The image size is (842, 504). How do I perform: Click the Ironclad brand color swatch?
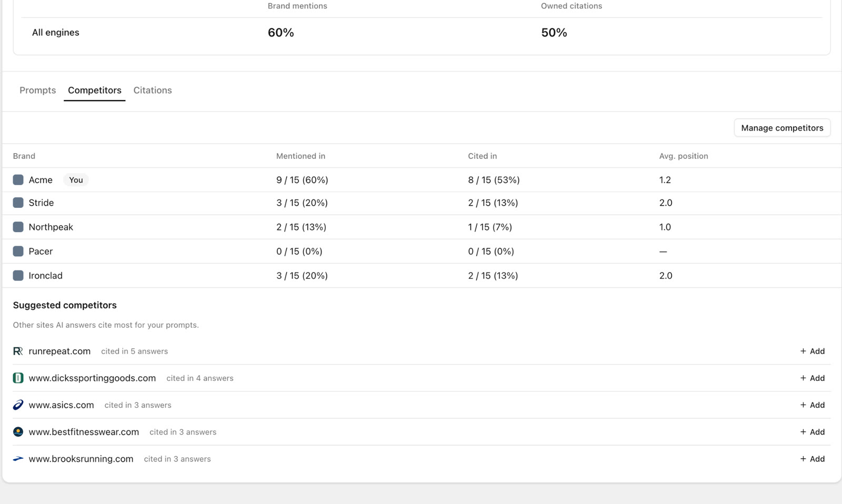coord(18,275)
